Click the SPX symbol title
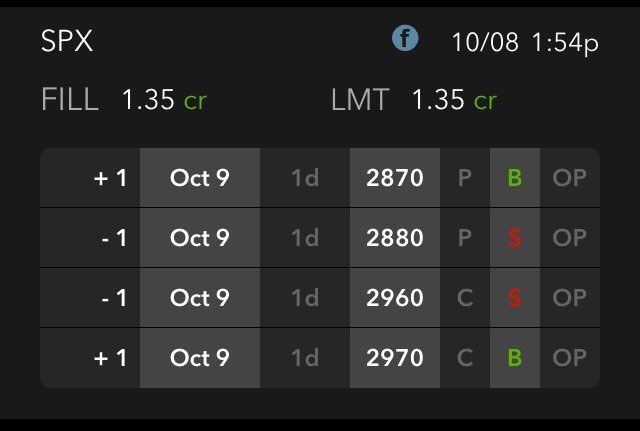The image size is (640, 431). (x=68, y=42)
